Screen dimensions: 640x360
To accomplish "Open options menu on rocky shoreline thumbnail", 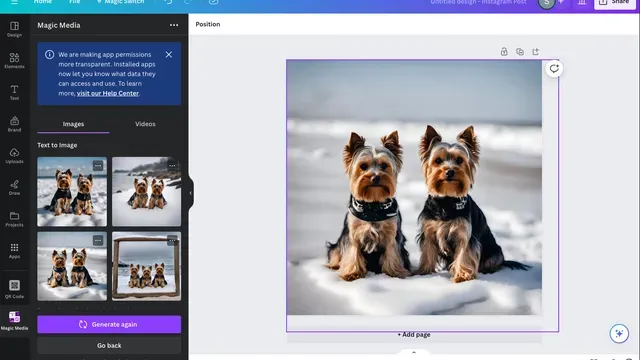I will (x=172, y=166).
